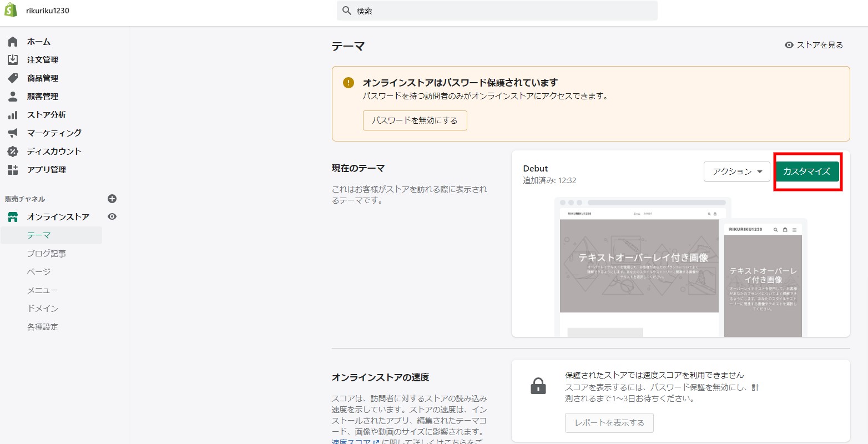Click ストアを見る link
Image resolution: width=868 pixels, height=444 pixels.
(x=814, y=45)
